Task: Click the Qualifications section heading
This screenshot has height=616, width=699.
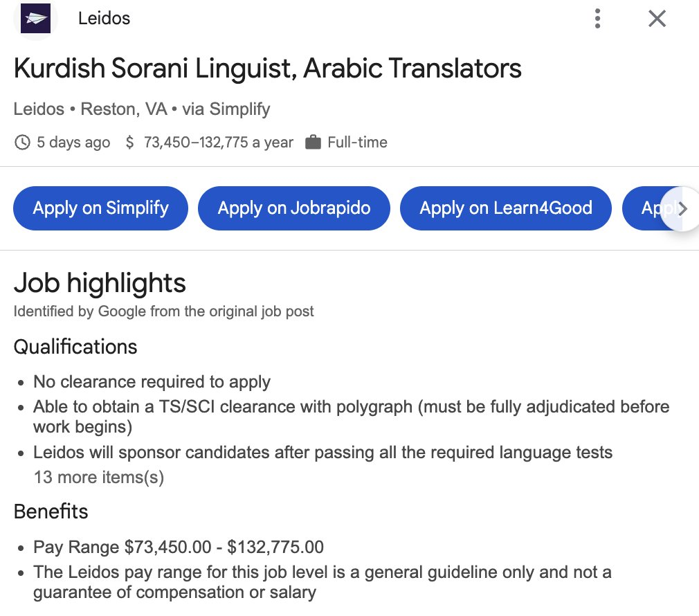Action: tap(75, 347)
